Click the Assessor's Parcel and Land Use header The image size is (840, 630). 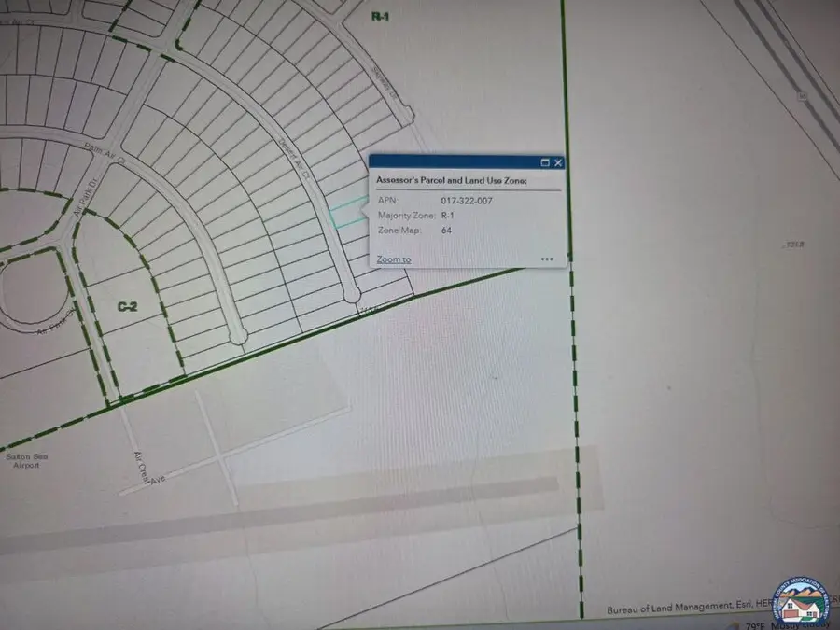[x=451, y=179]
